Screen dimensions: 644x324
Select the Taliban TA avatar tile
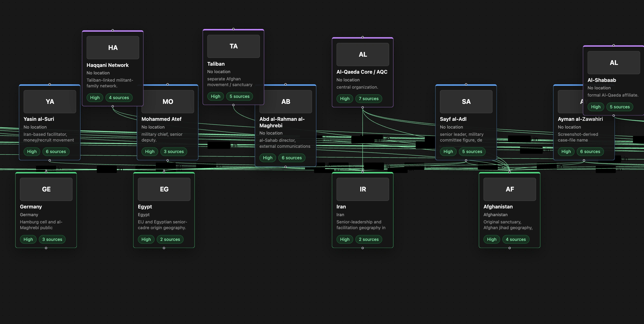tap(233, 46)
